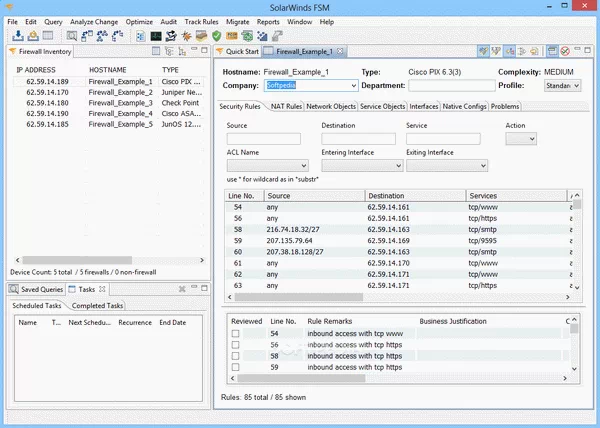Switch to the Native Configs tab
The width and height of the screenshot is (600, 428).
(465, 106)
